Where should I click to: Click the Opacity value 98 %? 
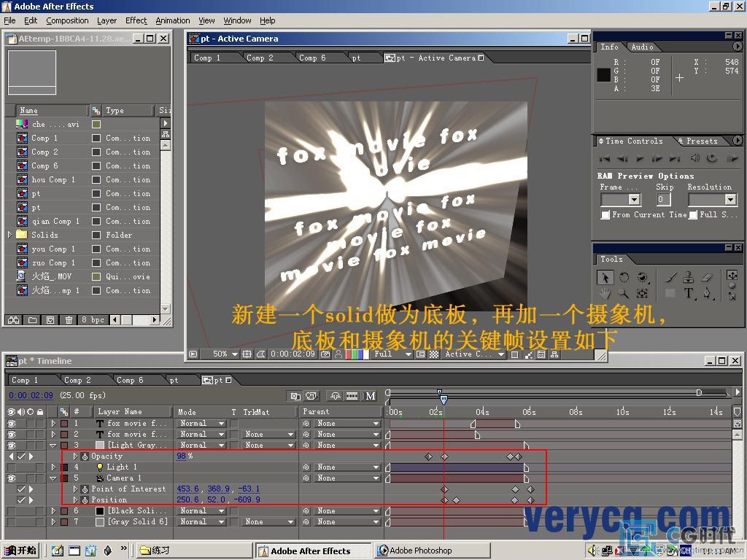[x=185, y=456]
